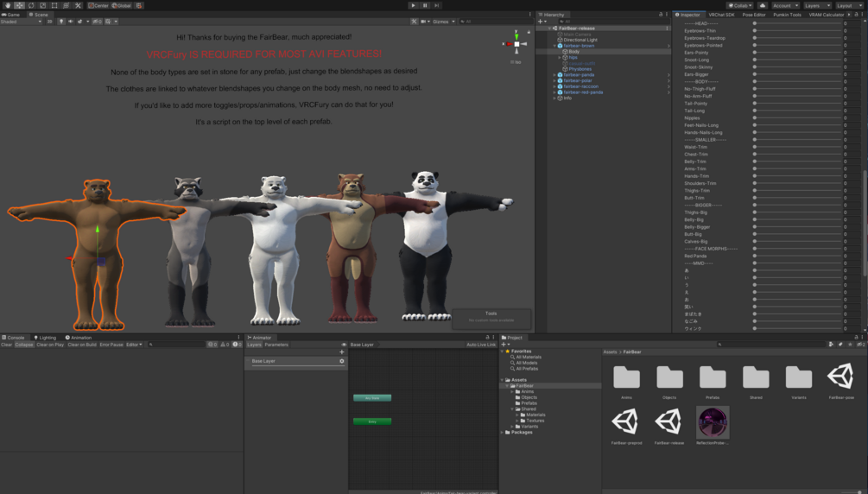Viewport: 868px width, 494px height.
Task: Switch to the Game tab
Action: (x=11, y=15)
